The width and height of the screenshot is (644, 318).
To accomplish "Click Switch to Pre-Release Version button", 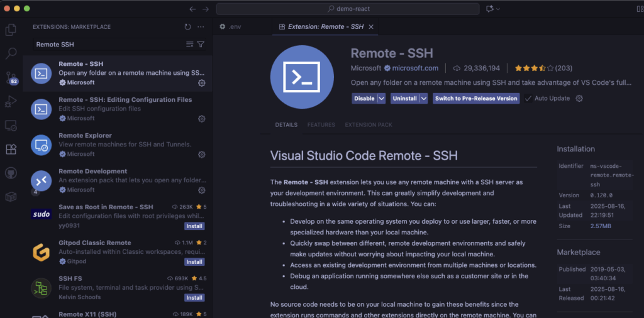I will pos(476,99).
